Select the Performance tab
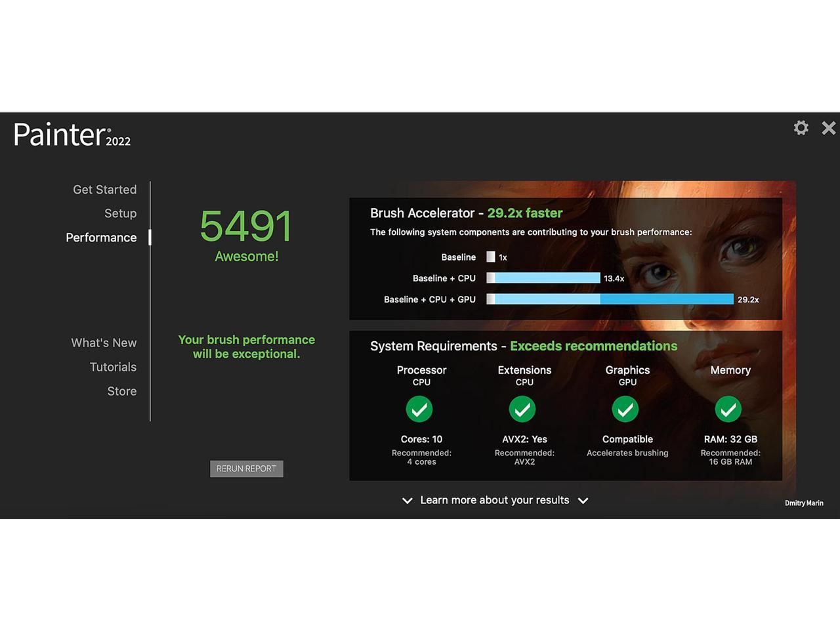Viewport: 840px width, 630px height. coord(101,238)
